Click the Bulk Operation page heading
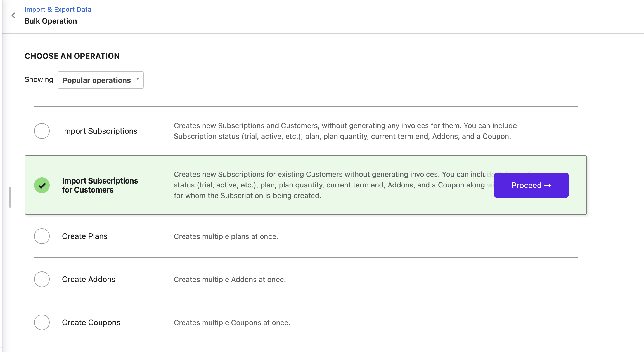 pos(51,21)
